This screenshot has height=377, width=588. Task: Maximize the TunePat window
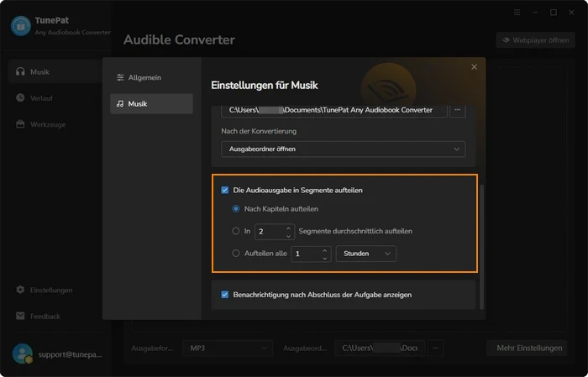click(553, 13)
